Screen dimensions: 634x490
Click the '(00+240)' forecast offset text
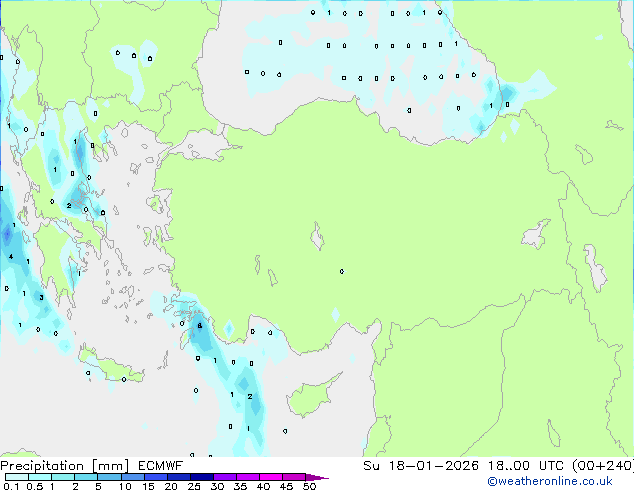tap(603, 466)
